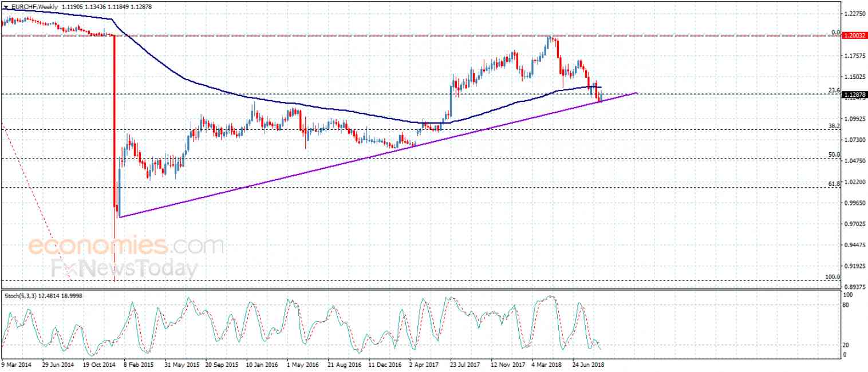The height and width of the screenshot is (372, 868).
Task: Select the 1.02200 price axis value
Action: tap(855, 182)
